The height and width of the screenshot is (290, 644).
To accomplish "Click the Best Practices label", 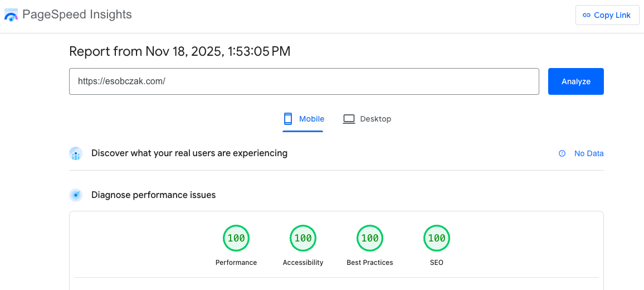I will (x=370, y=263).
